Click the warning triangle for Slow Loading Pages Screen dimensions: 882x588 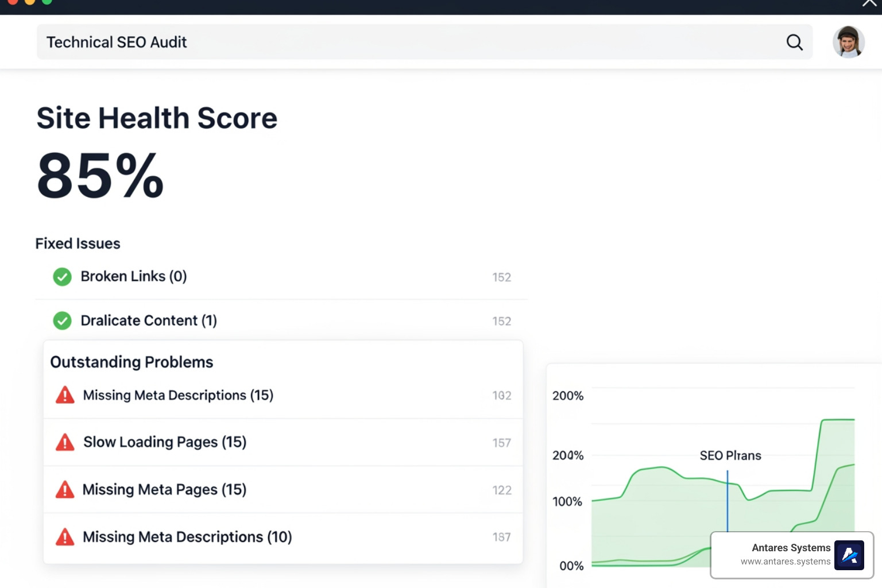click(65, 442)
